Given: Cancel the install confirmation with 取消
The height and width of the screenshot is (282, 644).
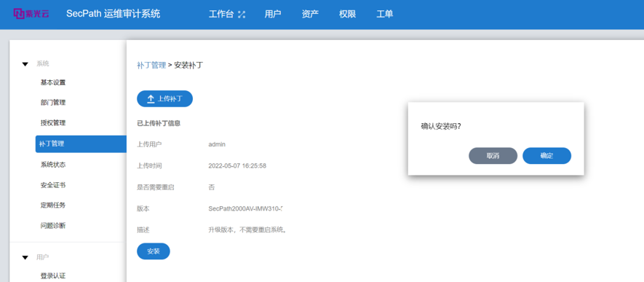Looking at the screenshot, I should [493, 156].
